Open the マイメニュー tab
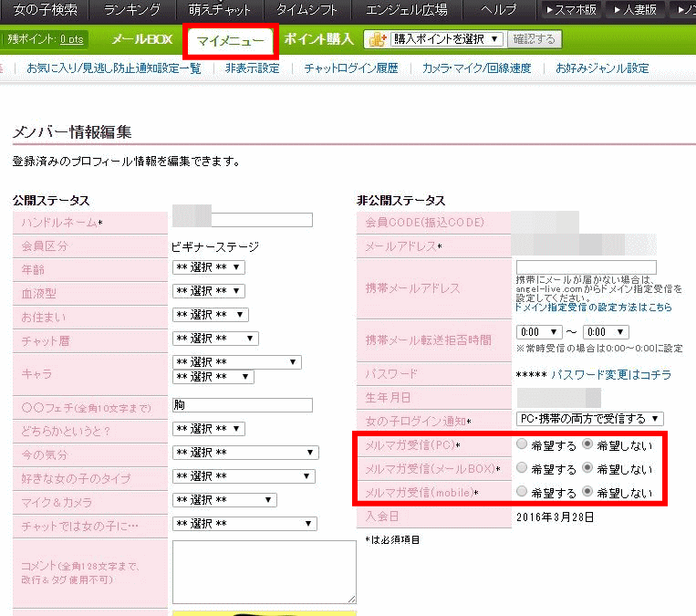This screenshot has height=616, width=696. (230, 42)
